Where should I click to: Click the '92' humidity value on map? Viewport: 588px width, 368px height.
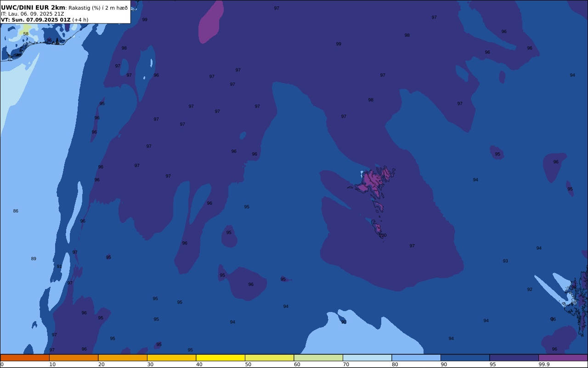530,290
